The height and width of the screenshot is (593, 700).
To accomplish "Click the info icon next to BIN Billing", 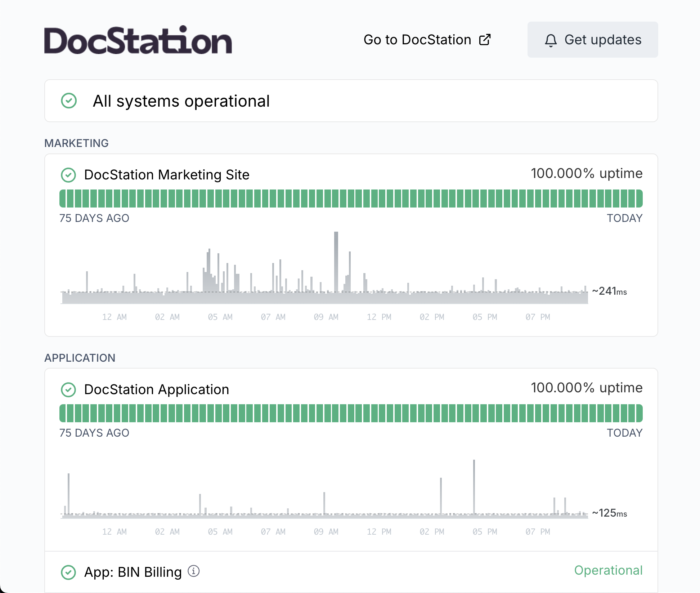I will (x=194, y=571).
